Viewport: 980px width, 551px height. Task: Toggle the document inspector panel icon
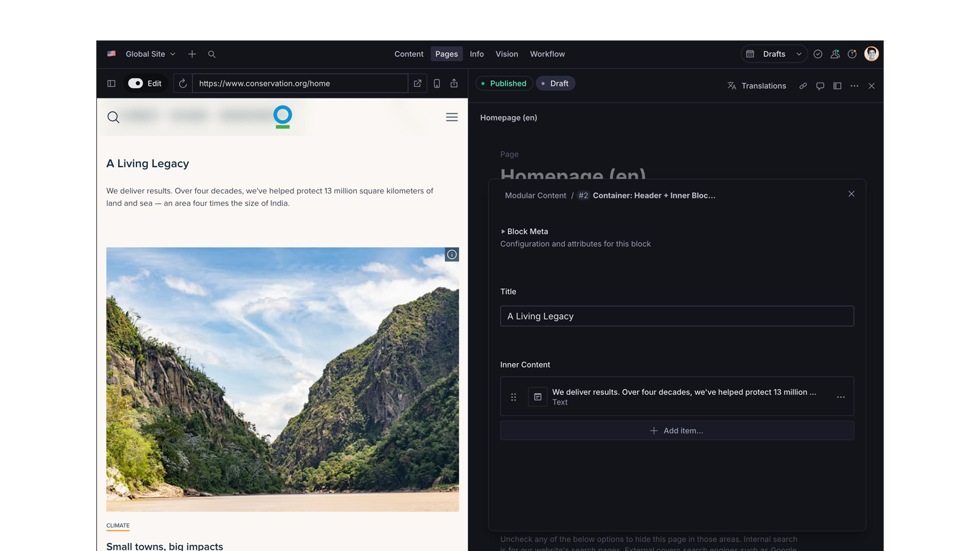click(837, 86)
